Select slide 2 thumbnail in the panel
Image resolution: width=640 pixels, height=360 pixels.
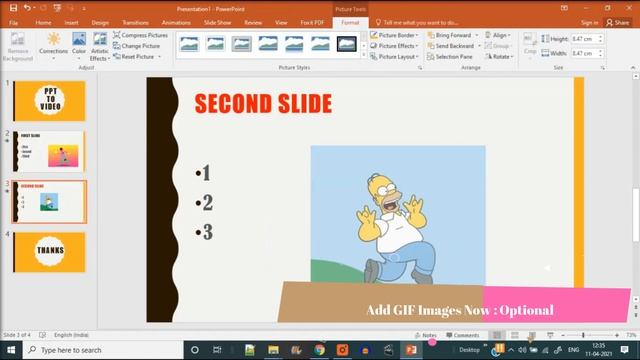(x=49, y=151)
